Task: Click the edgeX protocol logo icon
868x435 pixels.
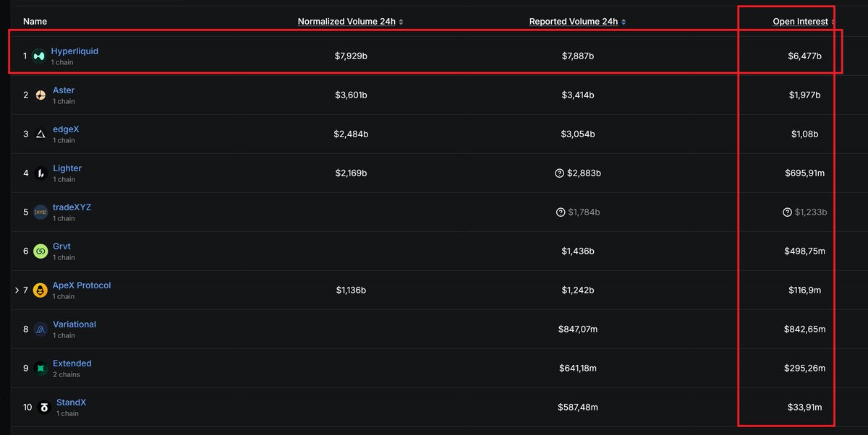Action: click(41, 134)
